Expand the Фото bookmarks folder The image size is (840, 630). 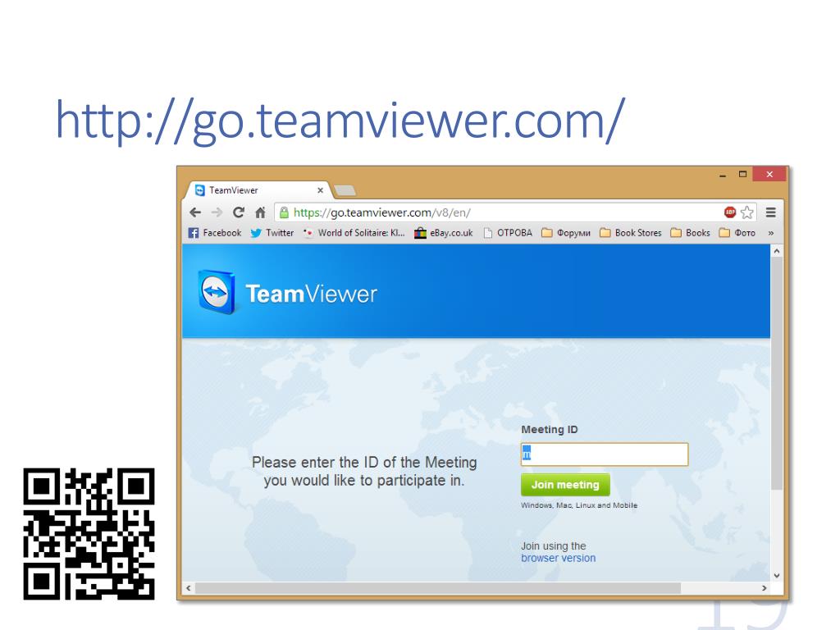[x=737, y=233]
